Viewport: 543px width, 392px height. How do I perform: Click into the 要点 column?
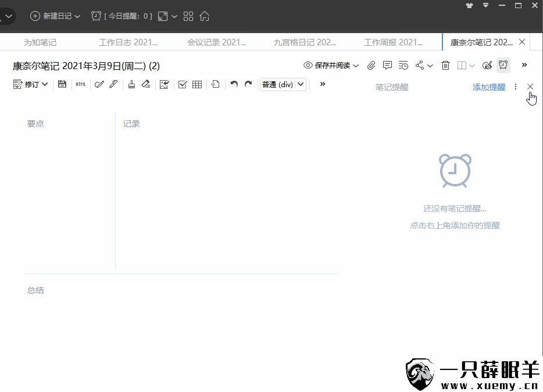pyautogui.click(x=69, y=190)
